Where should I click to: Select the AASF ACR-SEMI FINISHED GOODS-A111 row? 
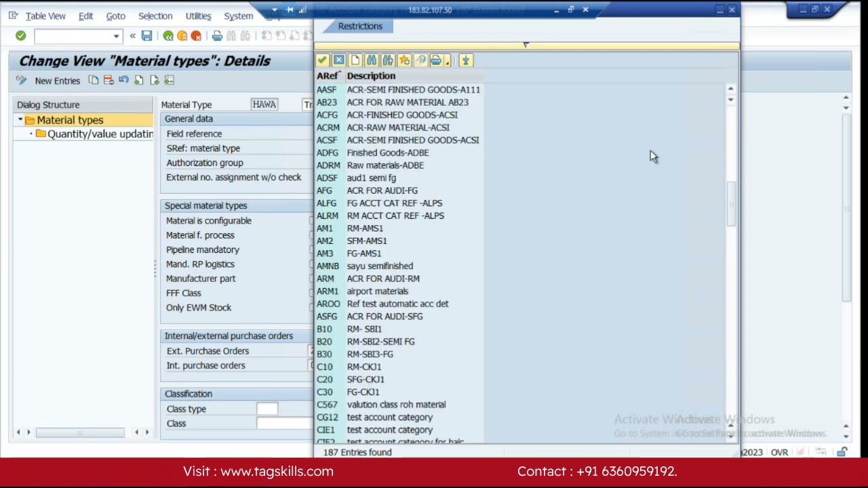pyautogui.click(x=398, y=89)
